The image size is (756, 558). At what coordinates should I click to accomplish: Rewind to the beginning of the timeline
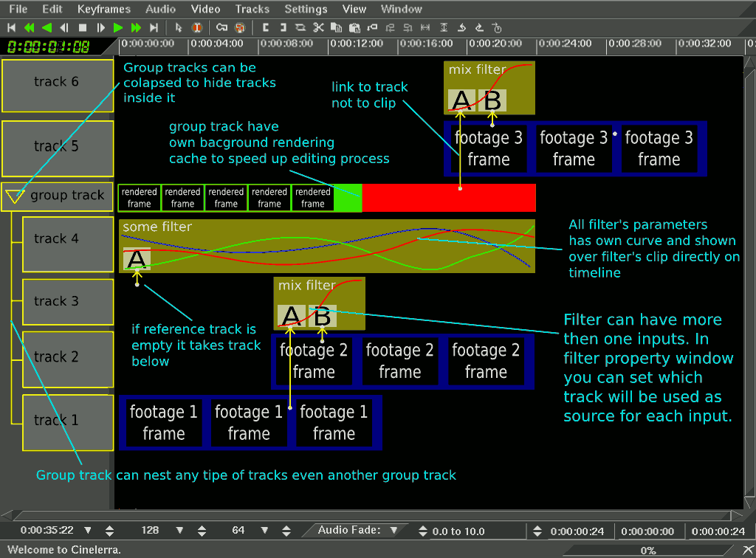click(10, 27)
